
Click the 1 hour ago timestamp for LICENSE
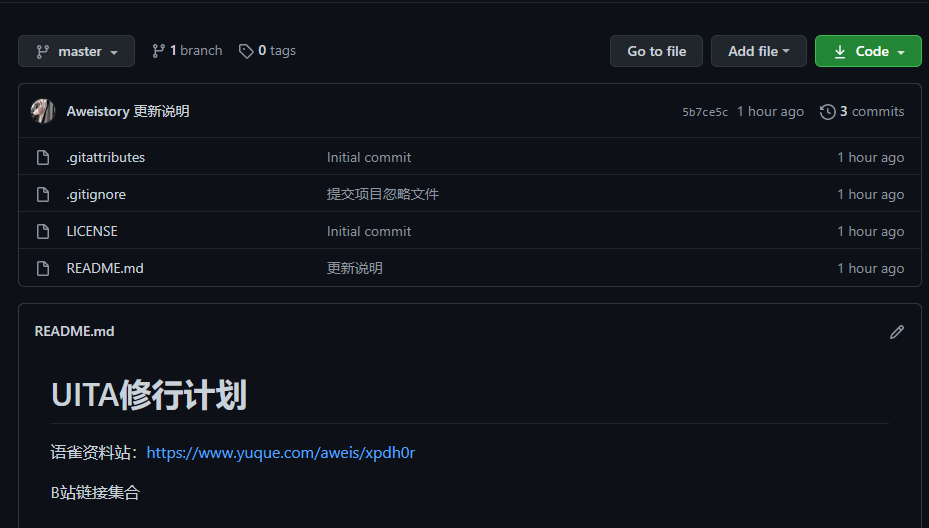coord(870,231)
